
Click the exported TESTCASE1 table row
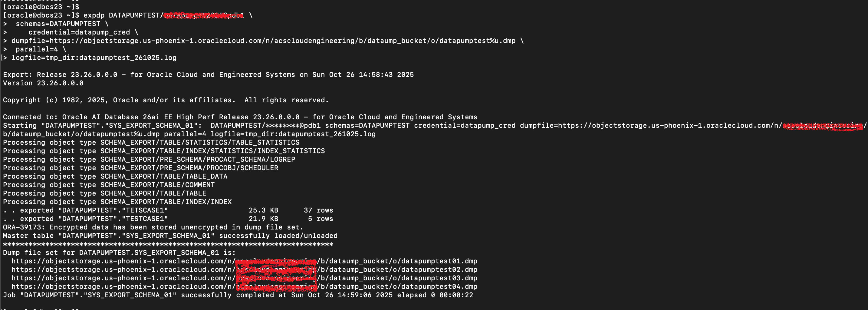click(x=168, y=219)
